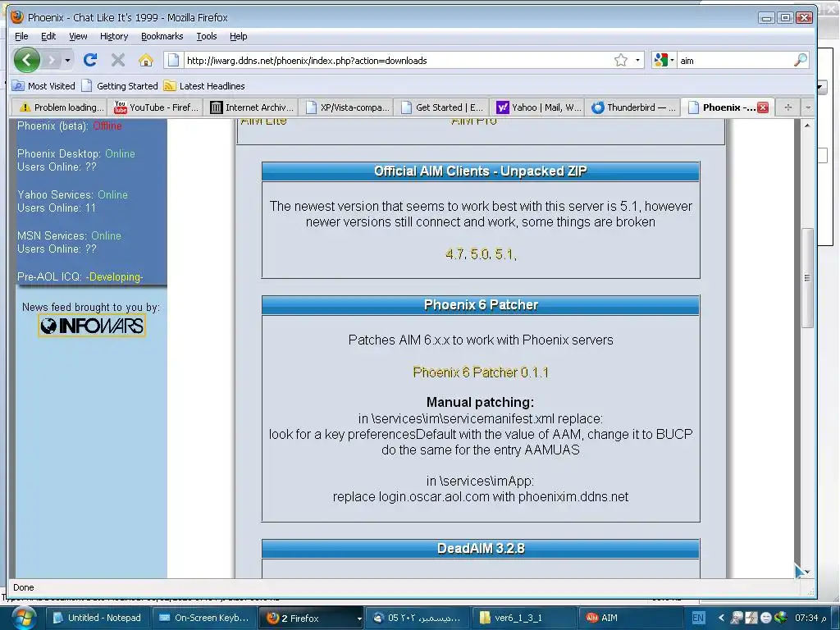The image size is (840, 630).
Task: Click the Forward navigation arrow
Action: point(52,60)
